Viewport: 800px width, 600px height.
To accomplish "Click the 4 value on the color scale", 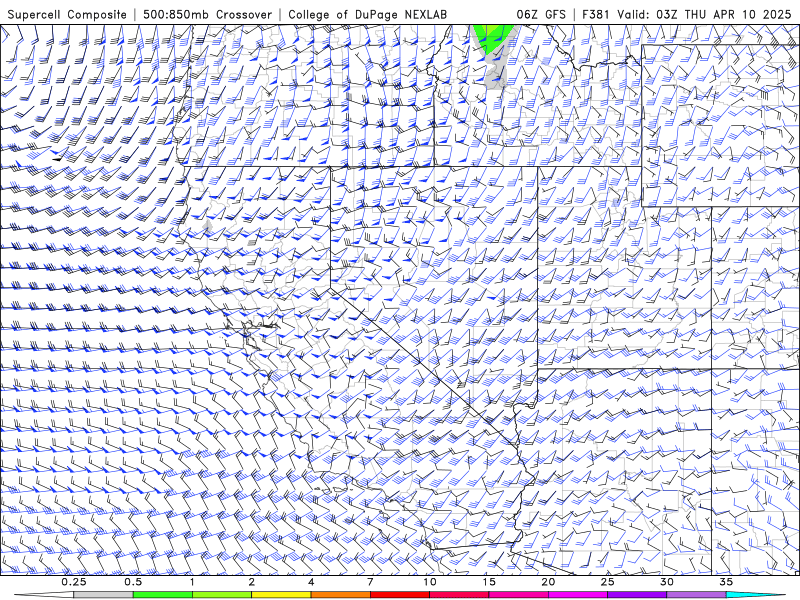I will click(x=311, y=582).
